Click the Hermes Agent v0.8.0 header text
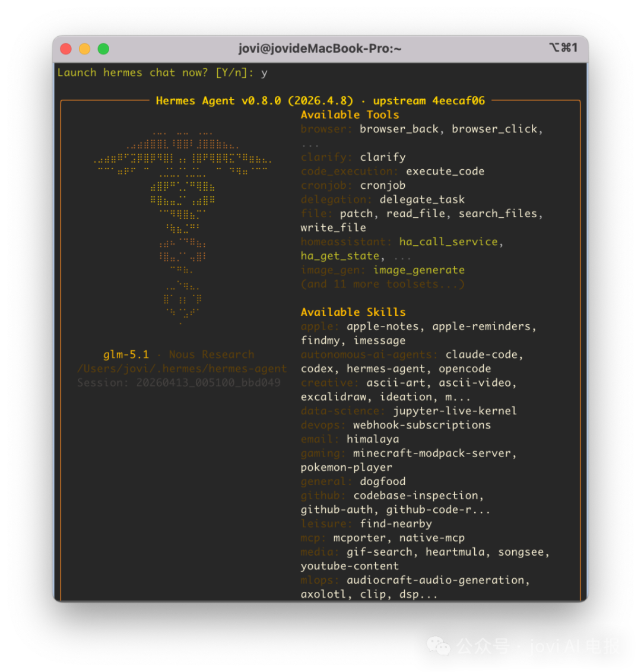This screenshot has width=641, height=672. pyautogui.click(x=255, y=101)
